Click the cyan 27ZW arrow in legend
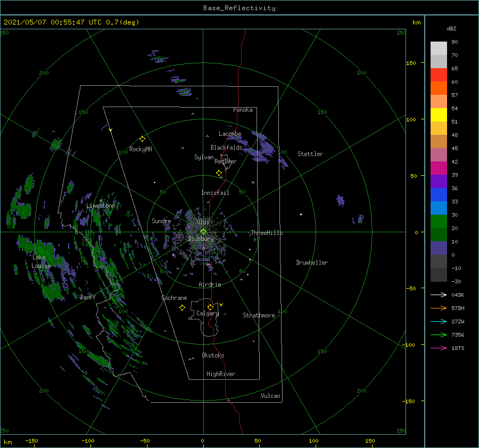This screenshot has height=448, width=479. click(x=439, y=321)
